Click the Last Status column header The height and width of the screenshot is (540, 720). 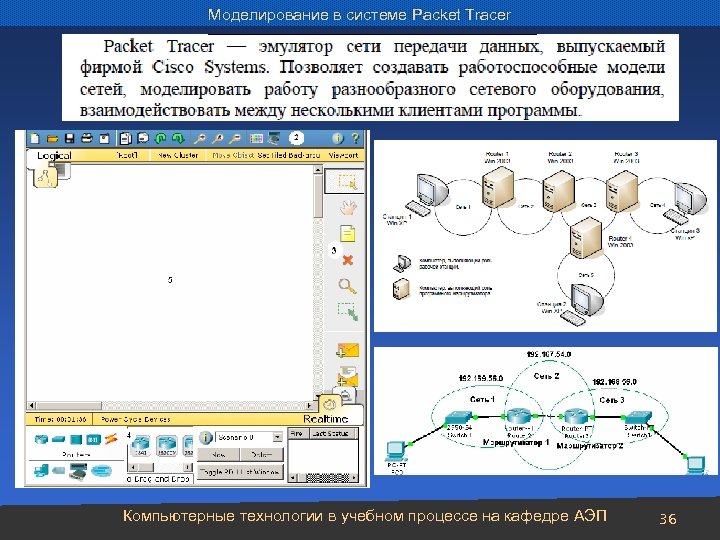(331, 433)
